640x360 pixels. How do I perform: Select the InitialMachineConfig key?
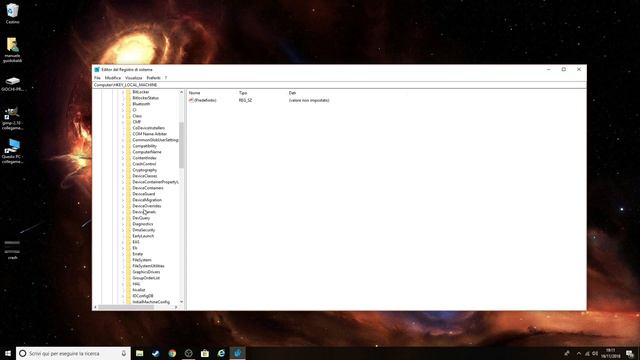click(x=151, y=302)
